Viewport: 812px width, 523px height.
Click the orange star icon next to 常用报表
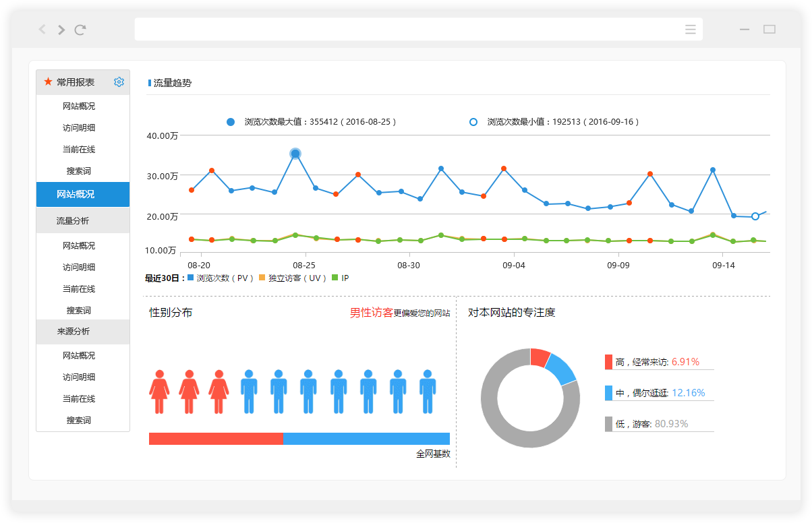(x=48, y=82)
